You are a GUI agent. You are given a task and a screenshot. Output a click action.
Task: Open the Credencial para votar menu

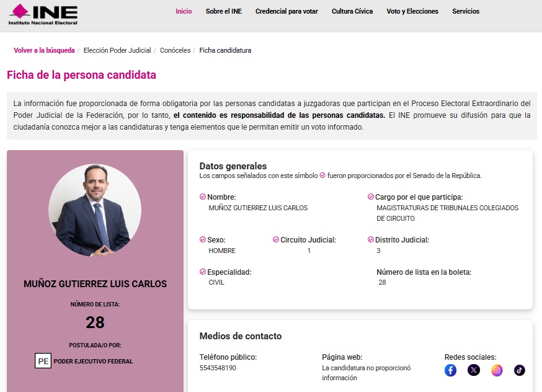point(287,11)
